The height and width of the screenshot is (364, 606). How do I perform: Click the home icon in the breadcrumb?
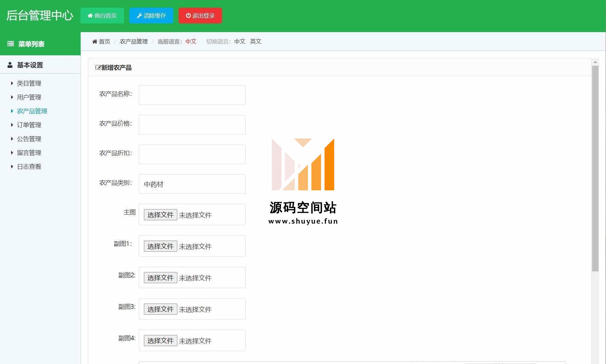tap(95, 41)
